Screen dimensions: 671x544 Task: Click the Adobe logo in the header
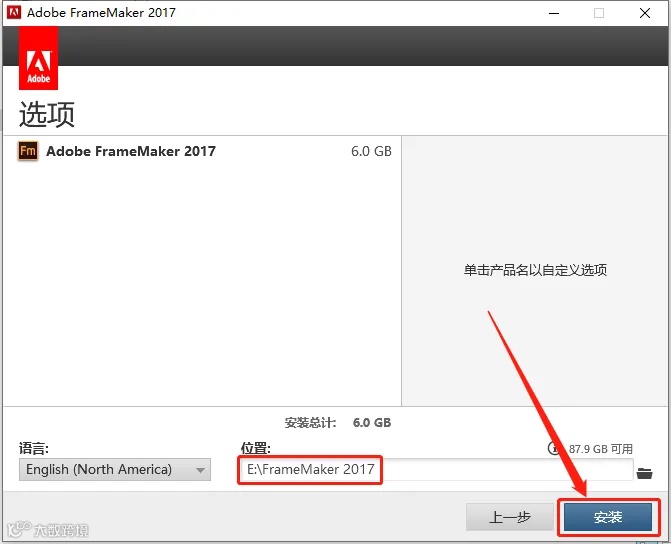coord(39,58)
